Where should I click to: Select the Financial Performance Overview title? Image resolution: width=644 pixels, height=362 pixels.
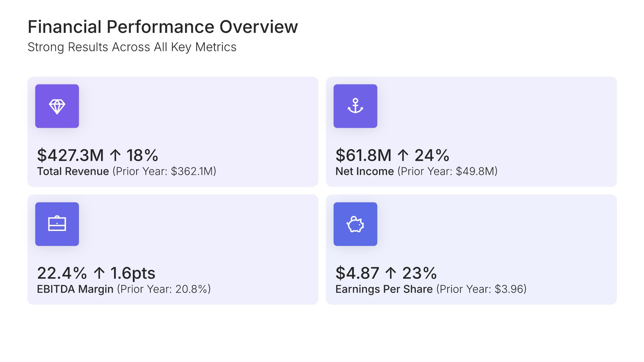click(163, 27)
